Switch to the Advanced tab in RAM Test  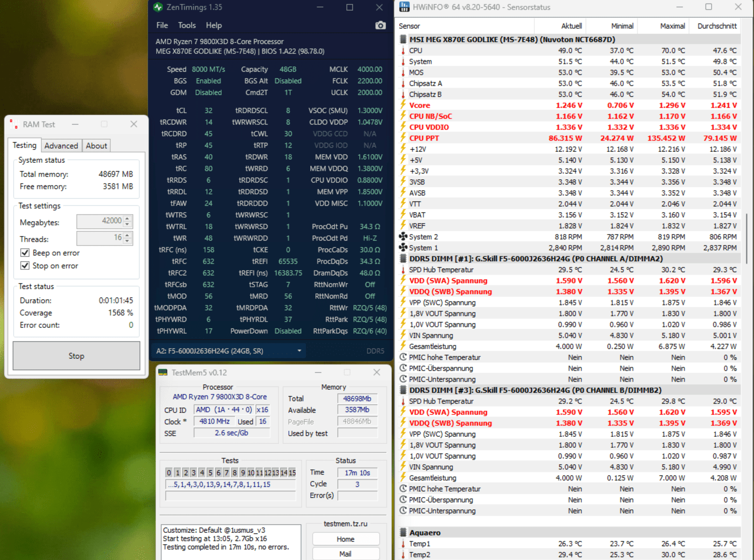click(61, 146)
